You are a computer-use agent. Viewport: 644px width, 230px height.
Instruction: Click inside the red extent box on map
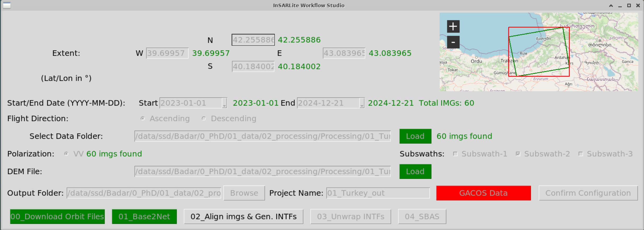point(539,52)
